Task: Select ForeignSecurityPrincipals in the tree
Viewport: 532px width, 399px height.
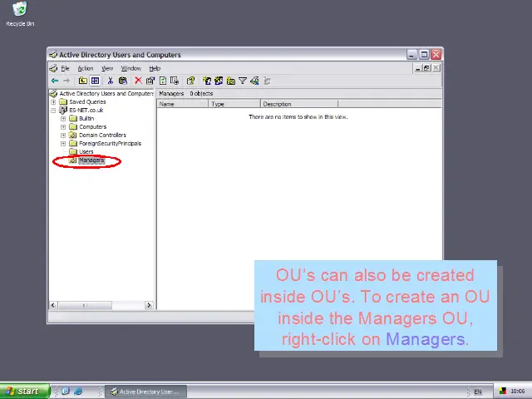Action: point(110,144)
